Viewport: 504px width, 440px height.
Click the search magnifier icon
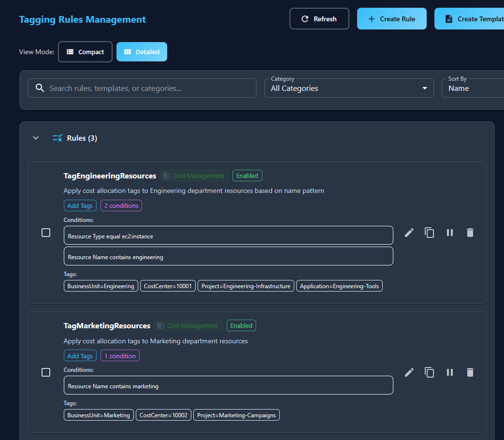(x=40, y=88)
